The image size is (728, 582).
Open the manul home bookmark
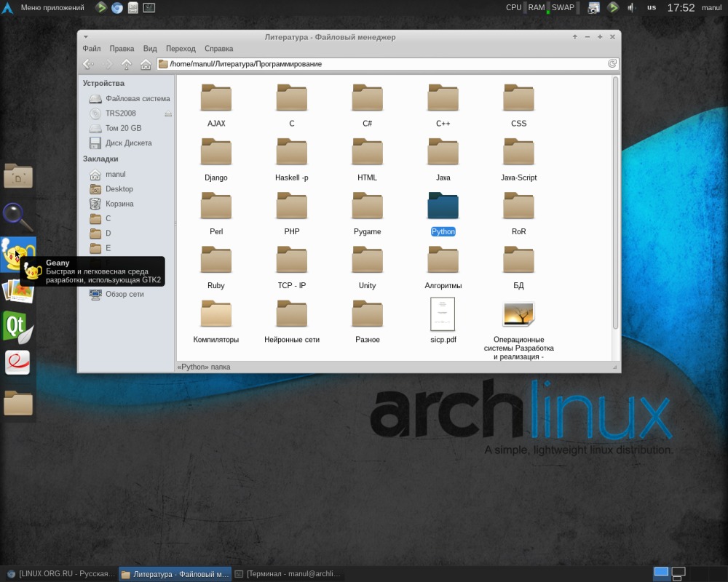tap(107, 174)
